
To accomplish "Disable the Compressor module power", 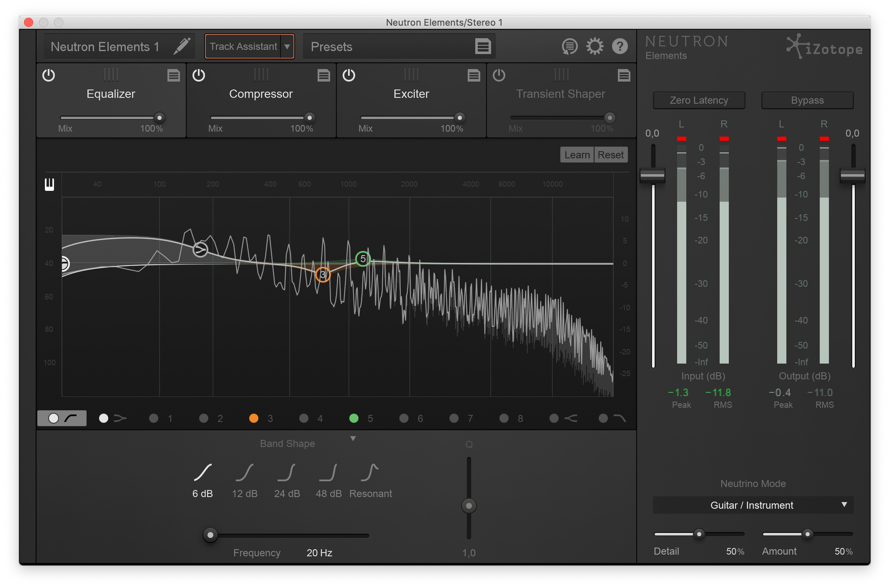I will tap(198, 75).
